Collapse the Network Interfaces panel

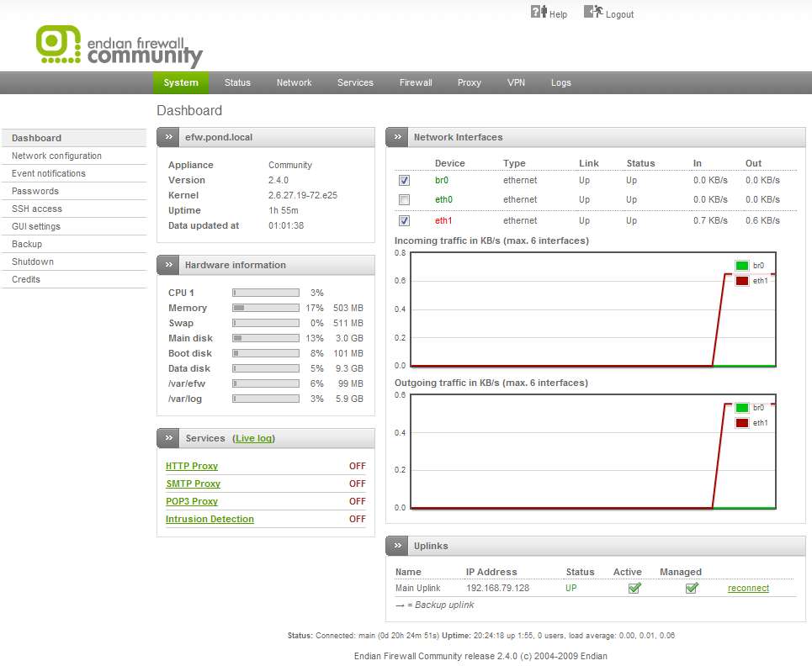coord(398,137)
